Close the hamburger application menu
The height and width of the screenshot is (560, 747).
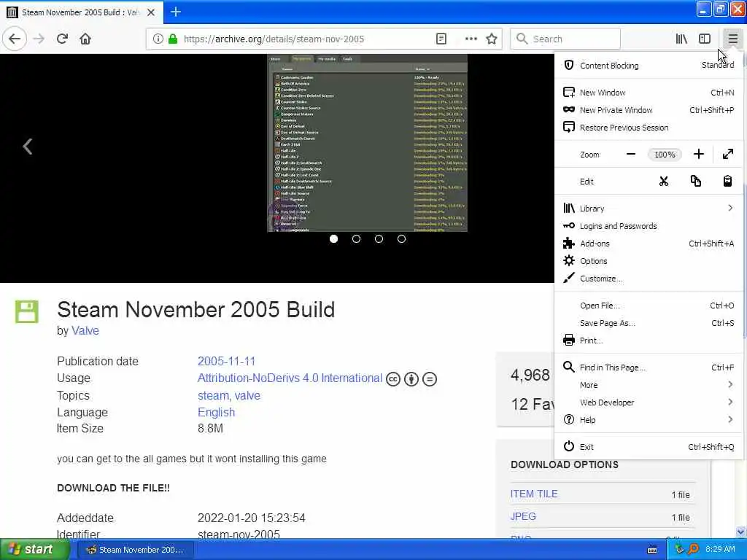pos(732,39)
